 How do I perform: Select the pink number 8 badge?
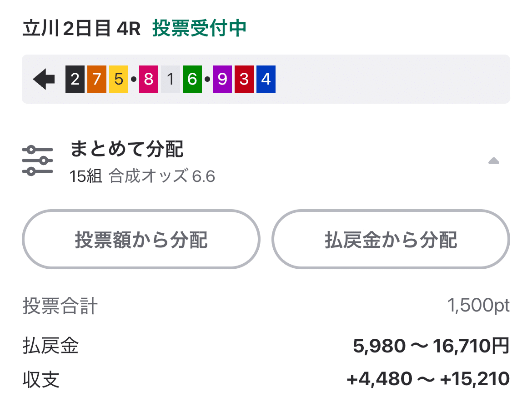click(x=148, y=78)
